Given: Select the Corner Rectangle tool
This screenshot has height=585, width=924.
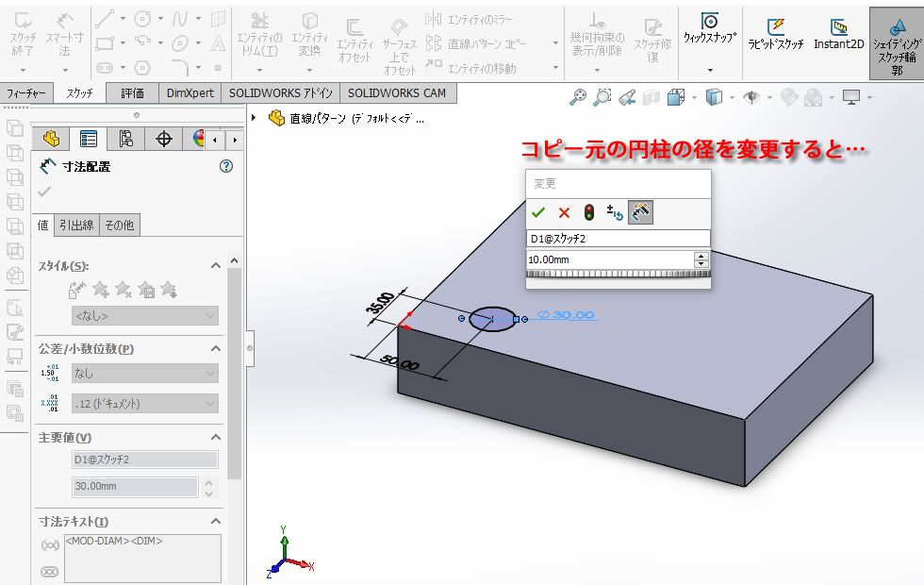Looking at the screenshot, I should point(105,43).
